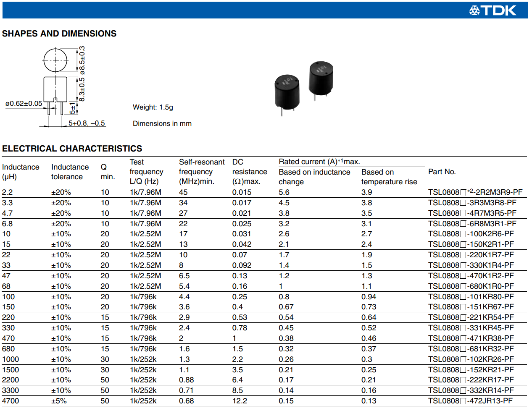Click the placeholder box in the 3R3M3R8-PF part number

pos(463,203)
